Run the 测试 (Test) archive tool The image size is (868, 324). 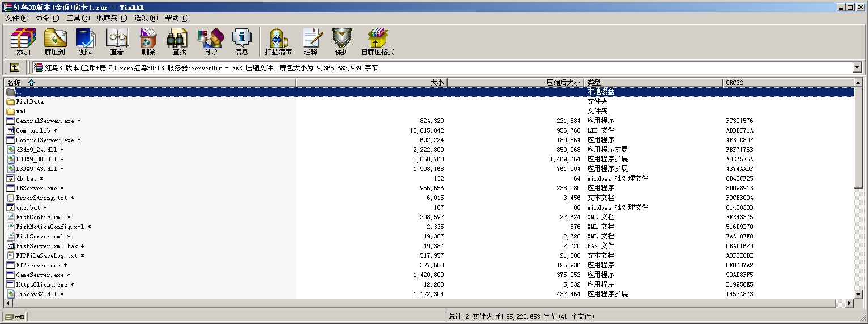86,41
